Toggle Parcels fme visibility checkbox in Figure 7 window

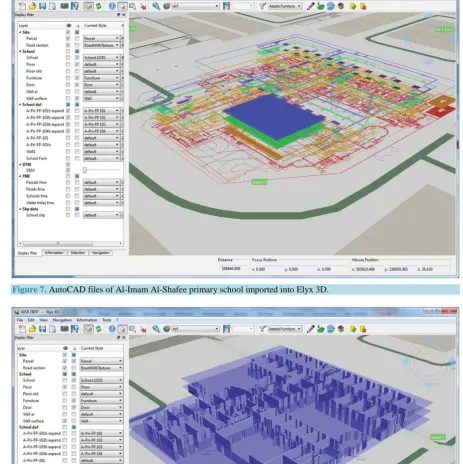[68, 182]
